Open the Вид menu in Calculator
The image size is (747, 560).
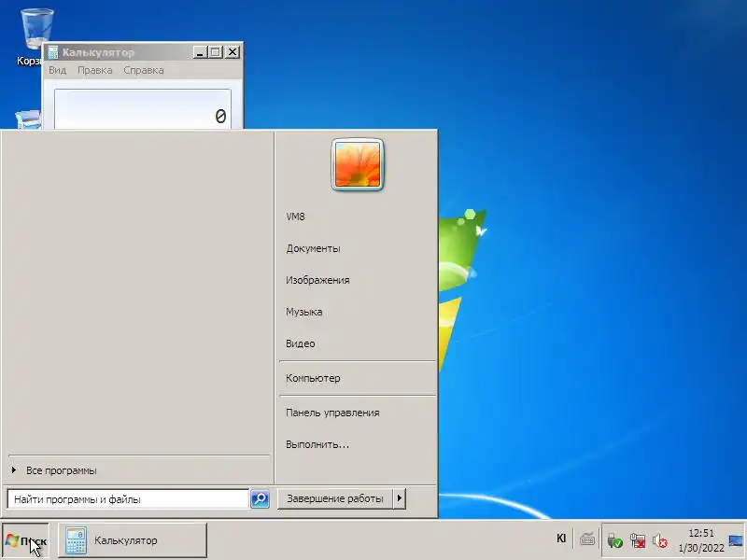coord(58,71)
